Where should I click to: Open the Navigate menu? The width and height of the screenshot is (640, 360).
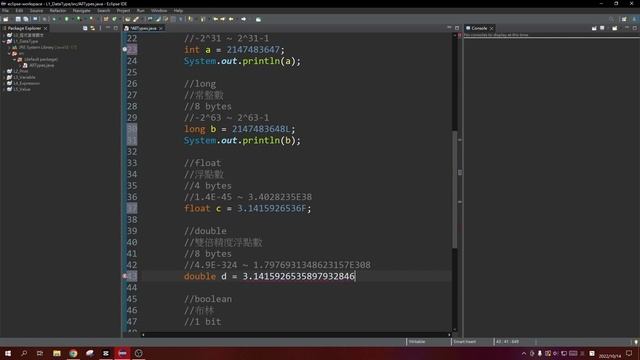[x=82, y=11]
